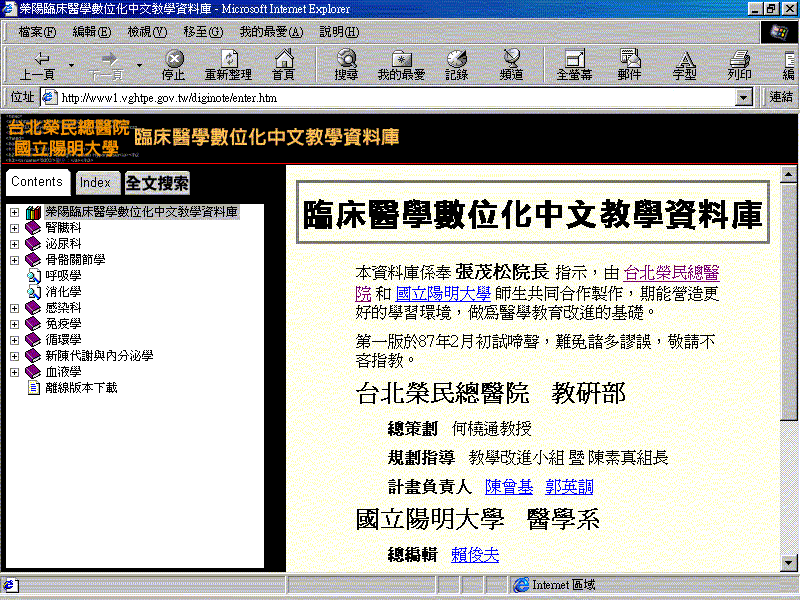Screen dimensions: 800x600
Task: Open the Search (搜尋) toolbar icon
Action: [x=346, y=65]
